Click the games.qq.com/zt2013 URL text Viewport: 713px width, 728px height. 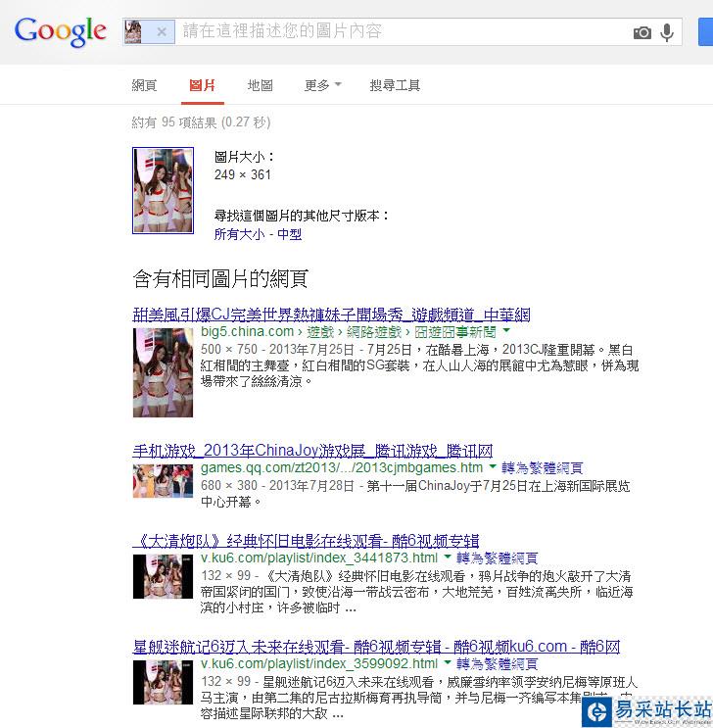coord(342,467)
